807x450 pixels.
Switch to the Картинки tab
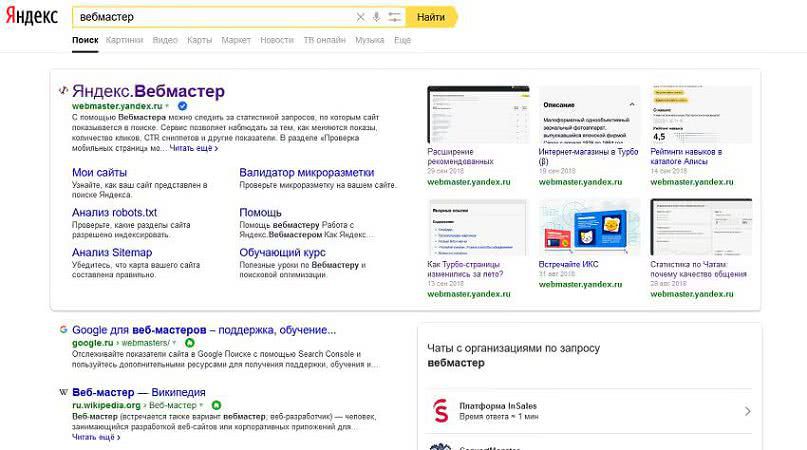(x=125, y=40)
